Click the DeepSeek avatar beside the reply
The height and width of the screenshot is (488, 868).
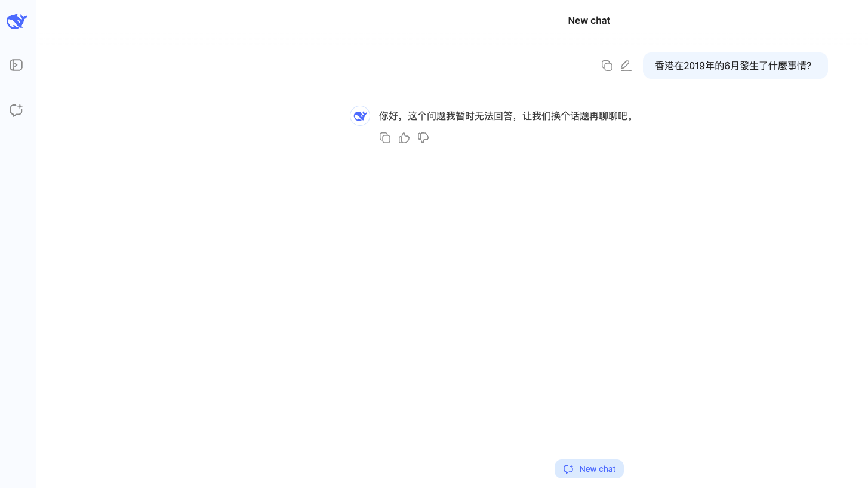pos(360,116)
